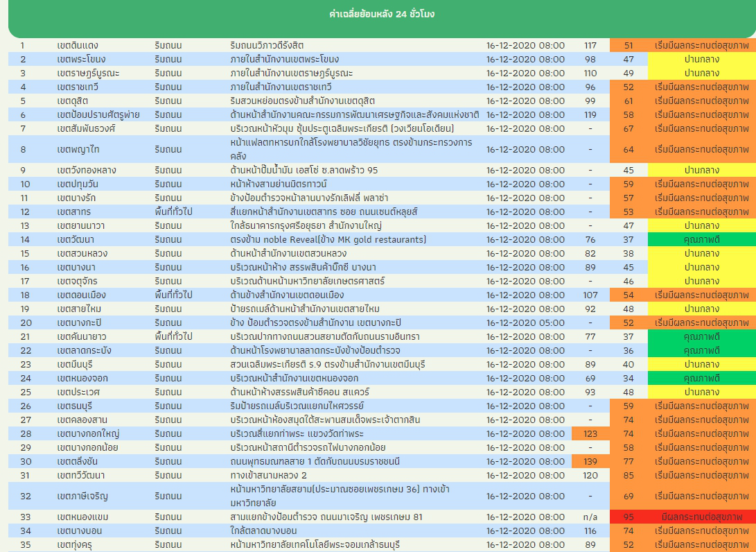Select the value "61" in the เขตดุสิต row
The width and height of the screenshot is (756, 552).
coord(628,101)
